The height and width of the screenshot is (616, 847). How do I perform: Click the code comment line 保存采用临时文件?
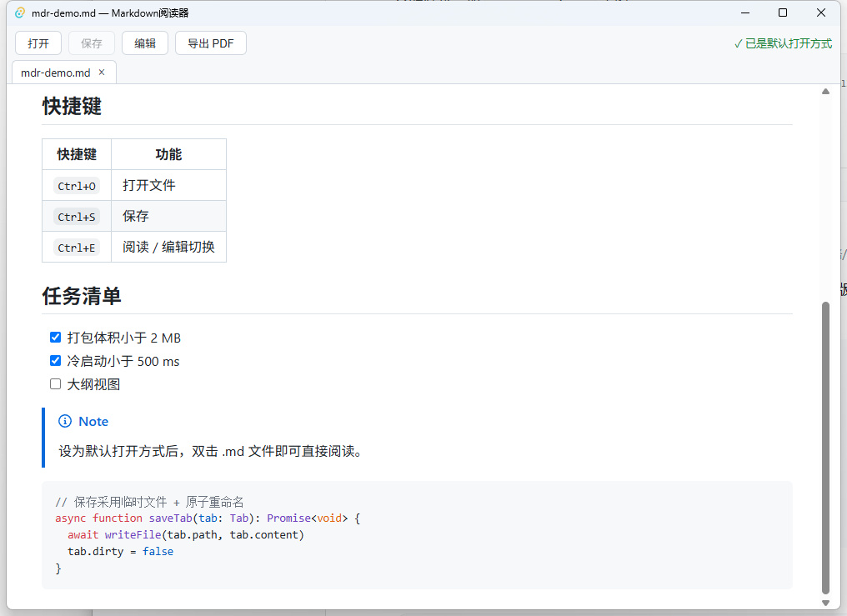point(149,502)
